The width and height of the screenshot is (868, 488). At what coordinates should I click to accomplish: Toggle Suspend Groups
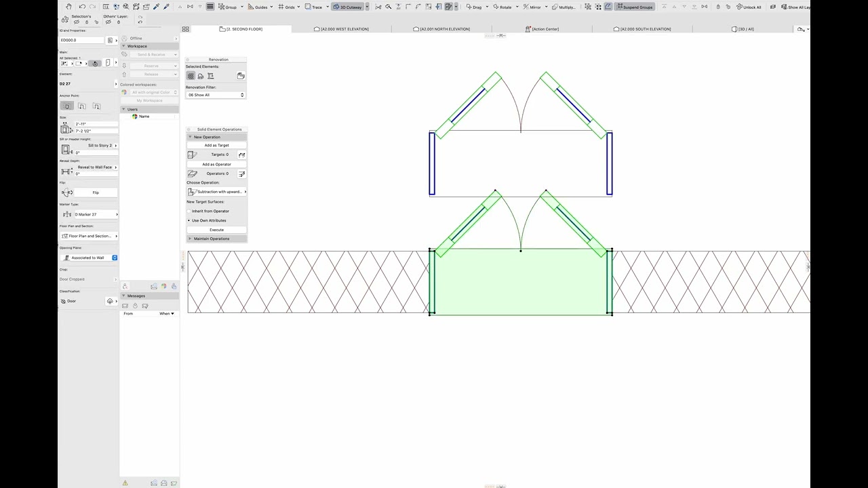[633, 7]
